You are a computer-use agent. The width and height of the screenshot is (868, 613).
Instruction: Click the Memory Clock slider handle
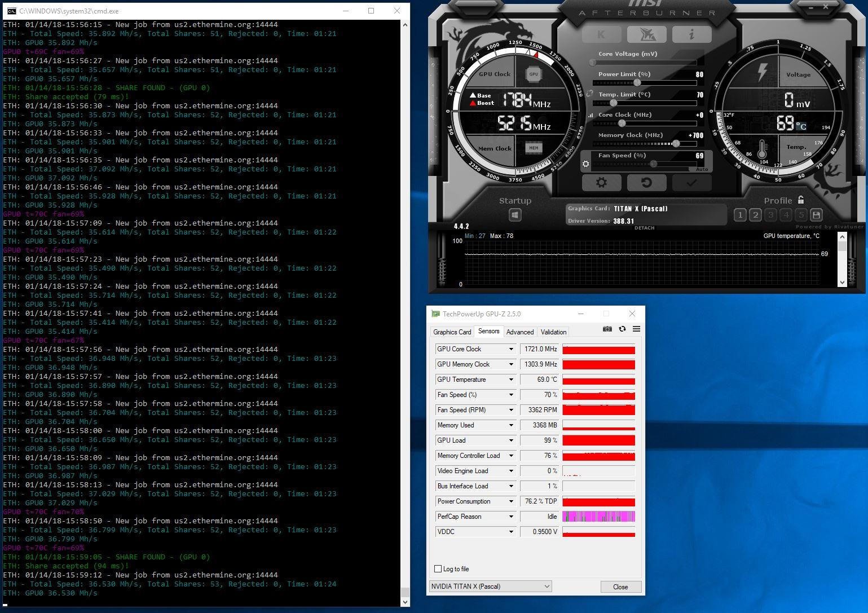[x=676, y=144]
